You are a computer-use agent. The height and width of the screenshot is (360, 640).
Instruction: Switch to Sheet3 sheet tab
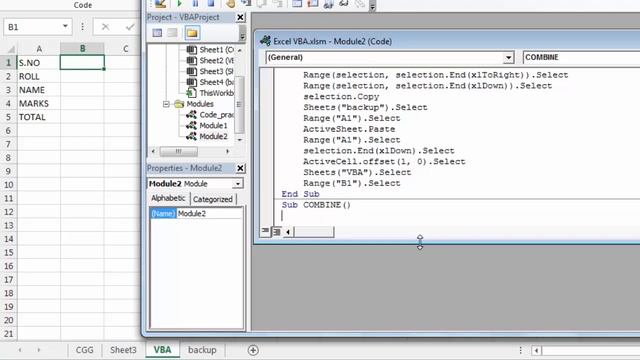(123, 350)
